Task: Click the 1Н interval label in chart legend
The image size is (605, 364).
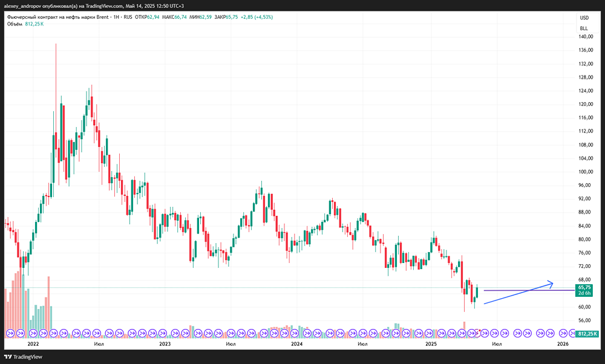Action: click(116, 17)
